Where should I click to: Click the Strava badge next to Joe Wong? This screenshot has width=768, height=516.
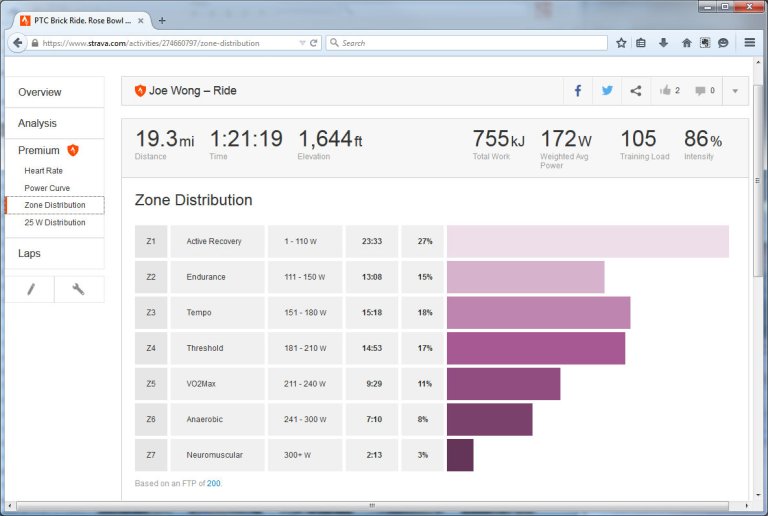coord(140,91)
